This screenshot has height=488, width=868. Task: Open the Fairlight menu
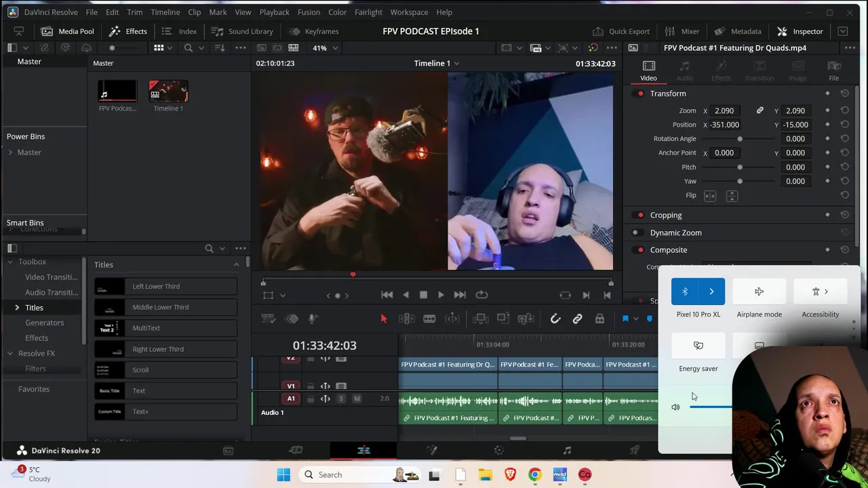point(368,12)
